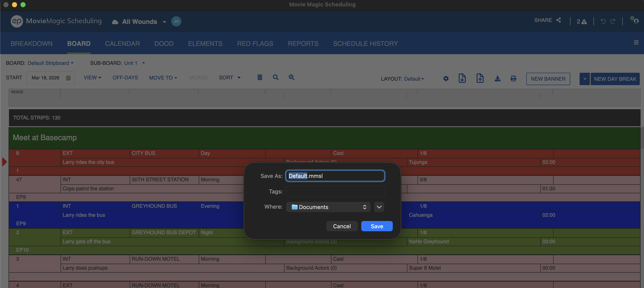Click the JO user avatar
This screenshot has height=288, width=644.
tap(176, 21)
